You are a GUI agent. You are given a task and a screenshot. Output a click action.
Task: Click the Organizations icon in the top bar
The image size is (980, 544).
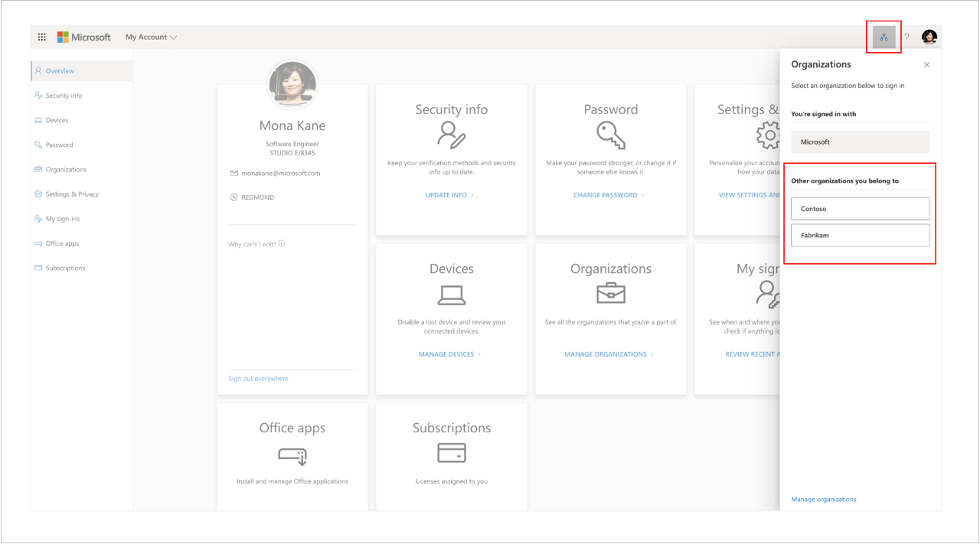click(884, 36)
